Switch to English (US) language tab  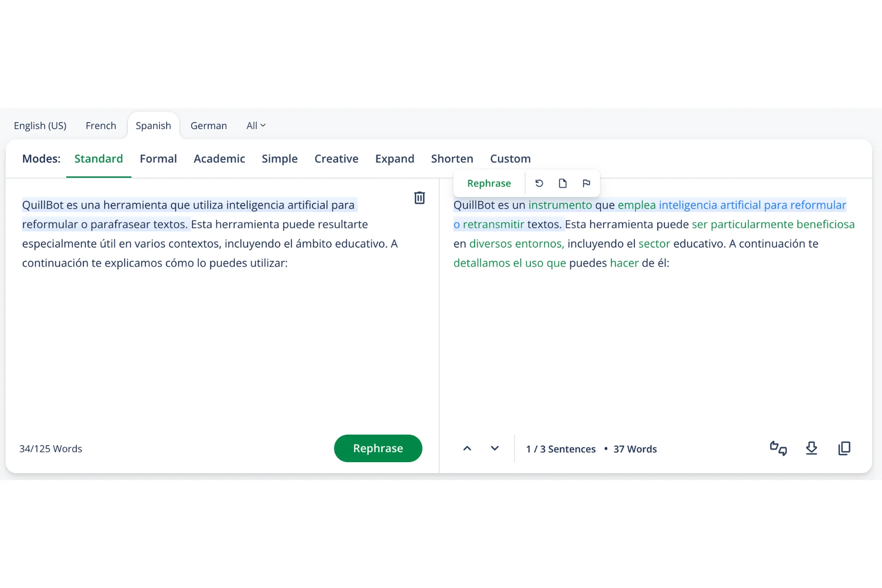(x=40, y=125)
